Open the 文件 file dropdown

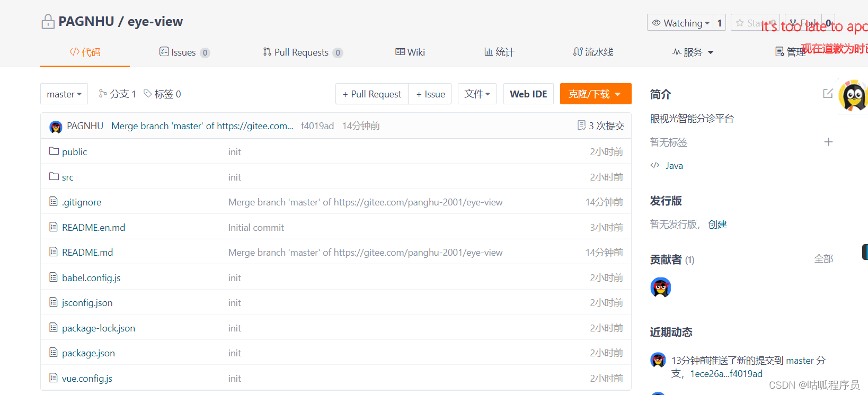click(x=477, y=94)
